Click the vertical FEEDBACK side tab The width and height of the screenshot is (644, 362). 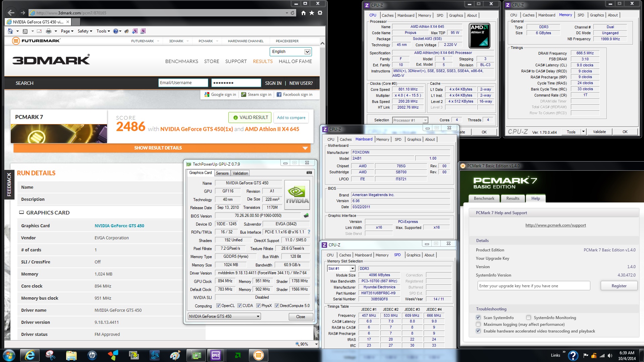(9, 185)
